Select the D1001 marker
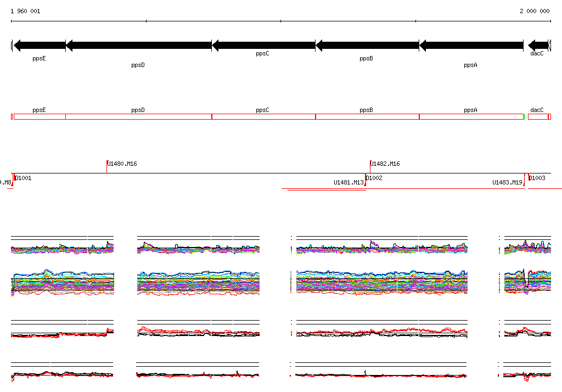562x392 pixels. [x=23, y=178]
